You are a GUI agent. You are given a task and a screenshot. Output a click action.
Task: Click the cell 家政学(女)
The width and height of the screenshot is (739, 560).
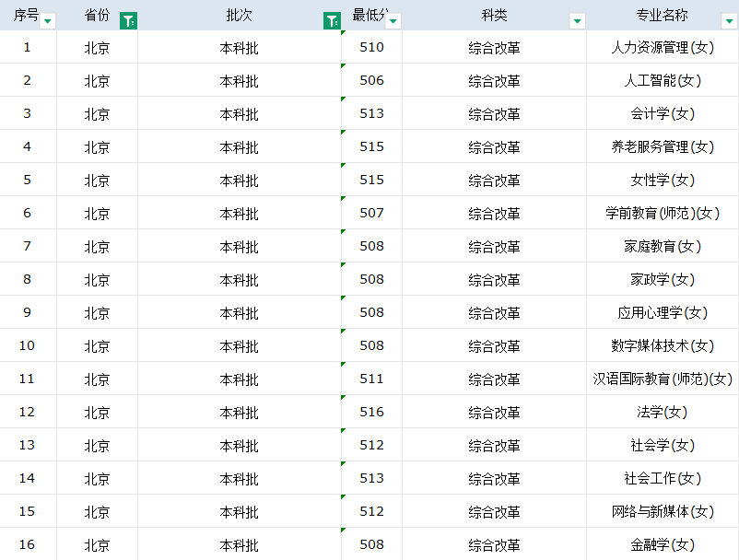pyautogui.click(x=663, y=279)
